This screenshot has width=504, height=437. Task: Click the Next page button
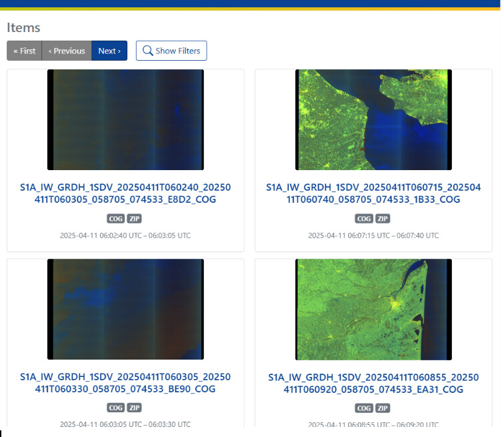tap(109, 51)
